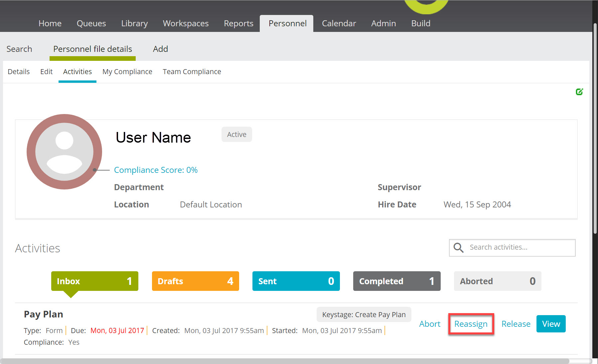Switch to the Add tab
598x364 pixels.
click(160, 49)
